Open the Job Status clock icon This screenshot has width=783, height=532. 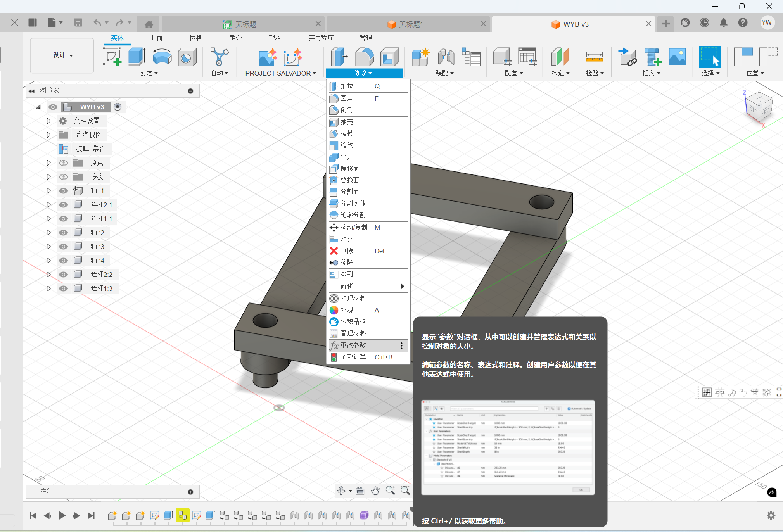[704, 22]
